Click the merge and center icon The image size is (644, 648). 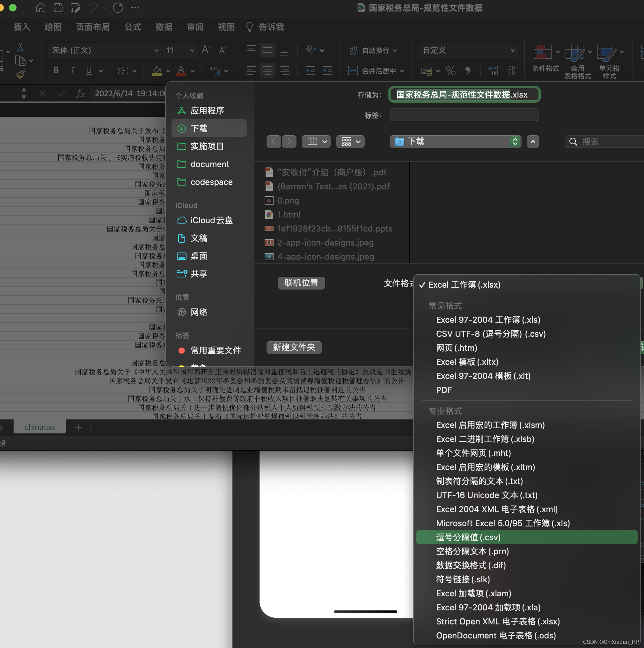pos(352,70)
